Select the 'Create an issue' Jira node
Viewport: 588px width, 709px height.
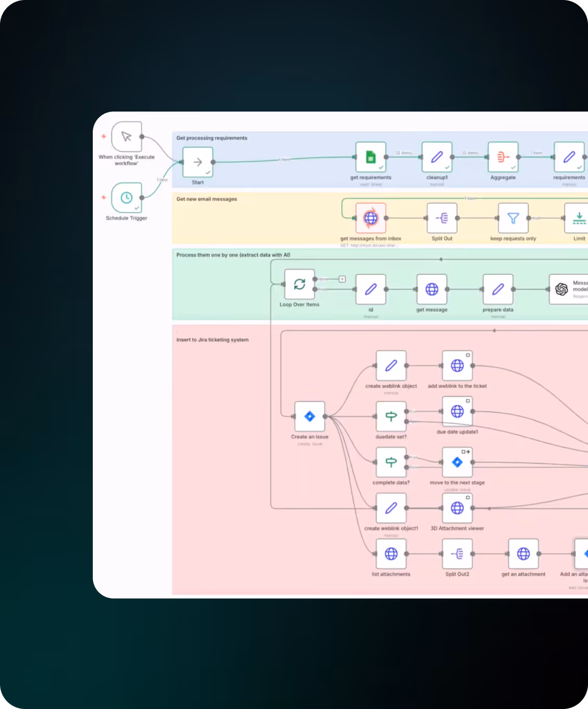[x=310, y=417]
